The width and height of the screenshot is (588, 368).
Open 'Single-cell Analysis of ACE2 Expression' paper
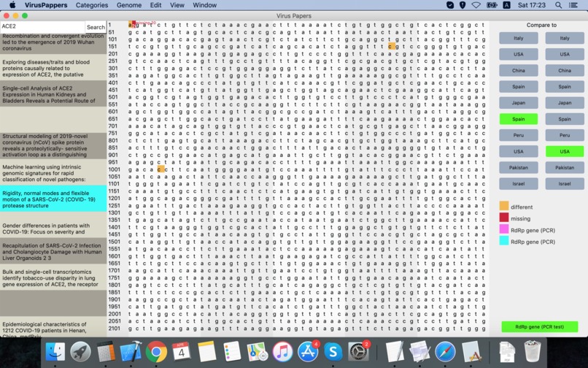53,94
